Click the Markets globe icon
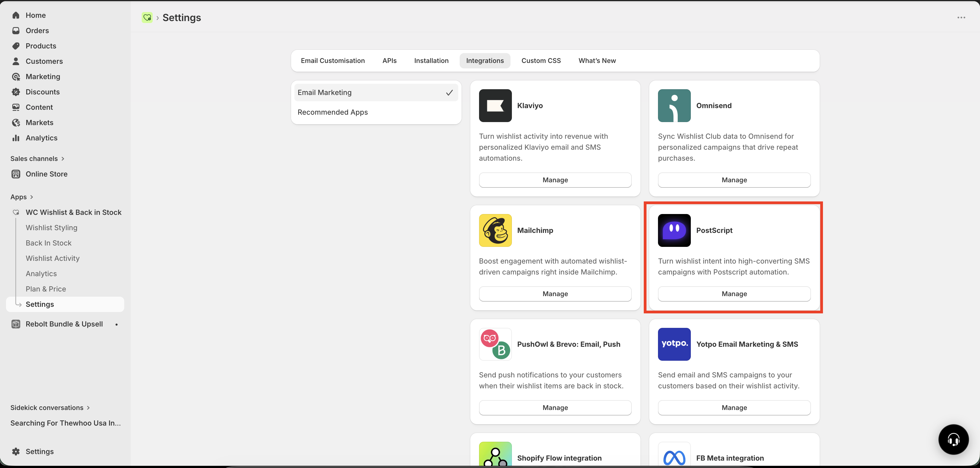Screen dimensions: 980x468 [16, 123]
